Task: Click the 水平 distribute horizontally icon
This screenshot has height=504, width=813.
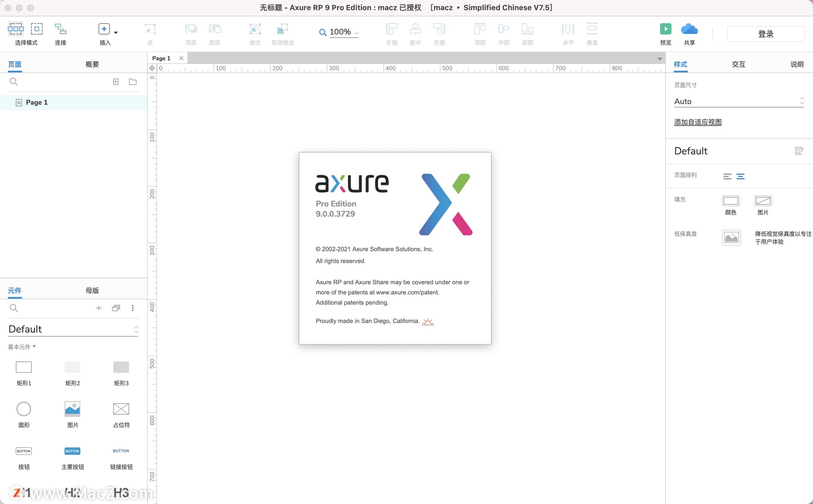Action: [568, 29]
